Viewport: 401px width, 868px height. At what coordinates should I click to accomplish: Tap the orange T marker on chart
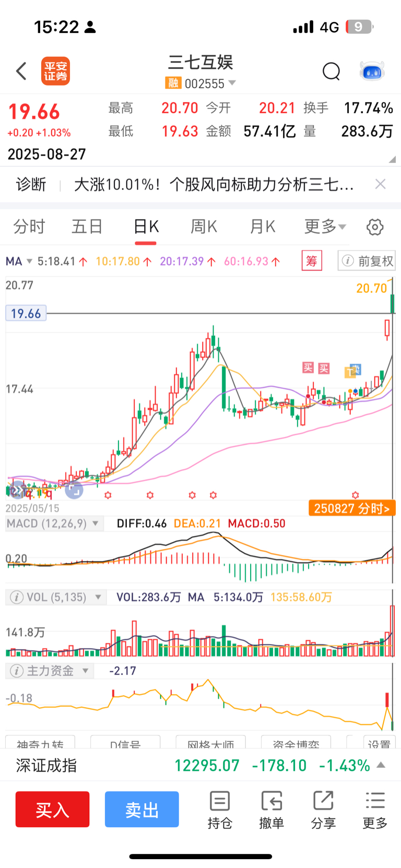click(349, 373)
